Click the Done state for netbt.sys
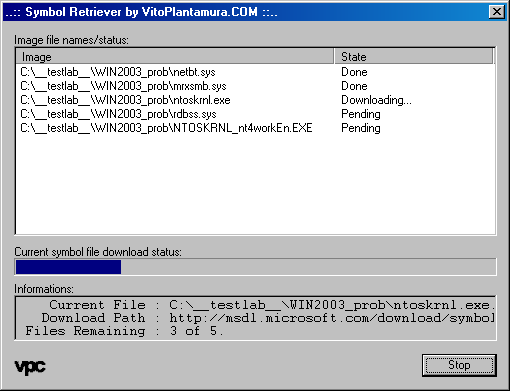The image size is (510, 391). (x=354, y=72)
